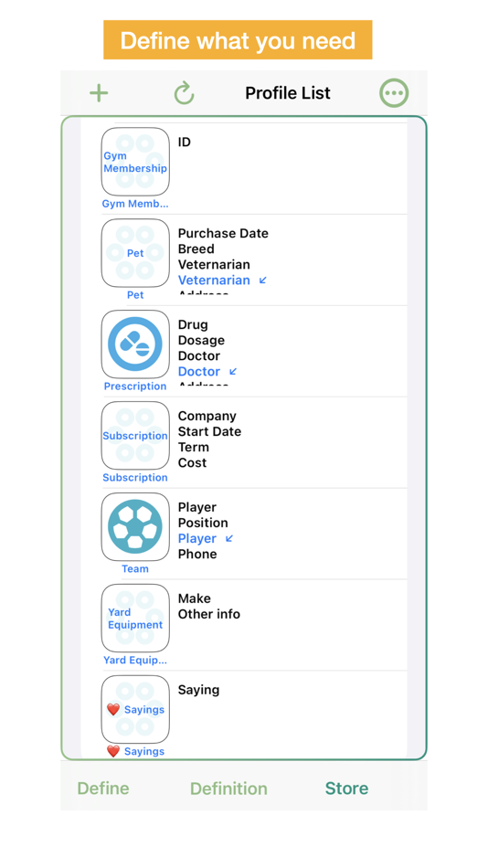Select the ID field text

click(x=185, y=143)
